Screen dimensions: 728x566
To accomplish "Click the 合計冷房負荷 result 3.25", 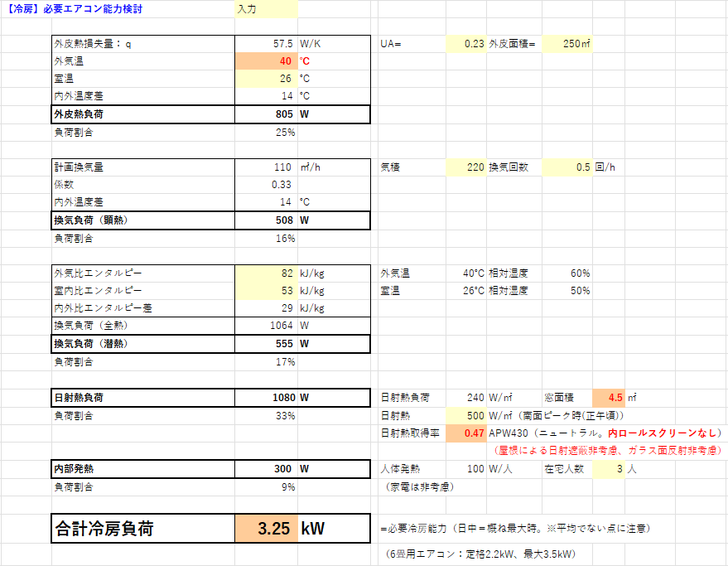I will pyautogui.click(x=266, y=529).
